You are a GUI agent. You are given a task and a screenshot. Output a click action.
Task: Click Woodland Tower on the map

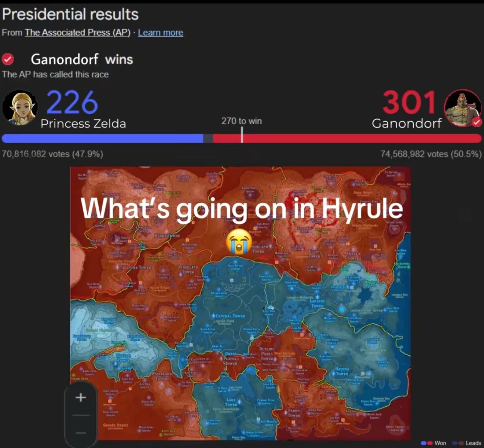coord(261,249)
